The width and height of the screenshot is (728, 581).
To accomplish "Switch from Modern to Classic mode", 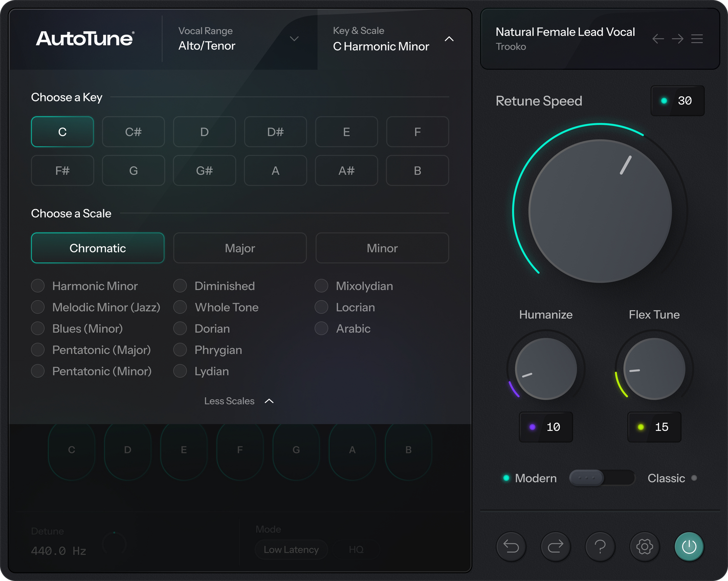I will click(x=602, y=478).
